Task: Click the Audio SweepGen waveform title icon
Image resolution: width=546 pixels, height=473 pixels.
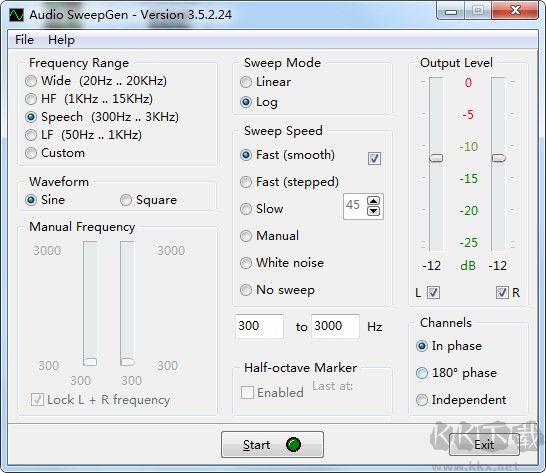Action: click(x=16, y=15)
